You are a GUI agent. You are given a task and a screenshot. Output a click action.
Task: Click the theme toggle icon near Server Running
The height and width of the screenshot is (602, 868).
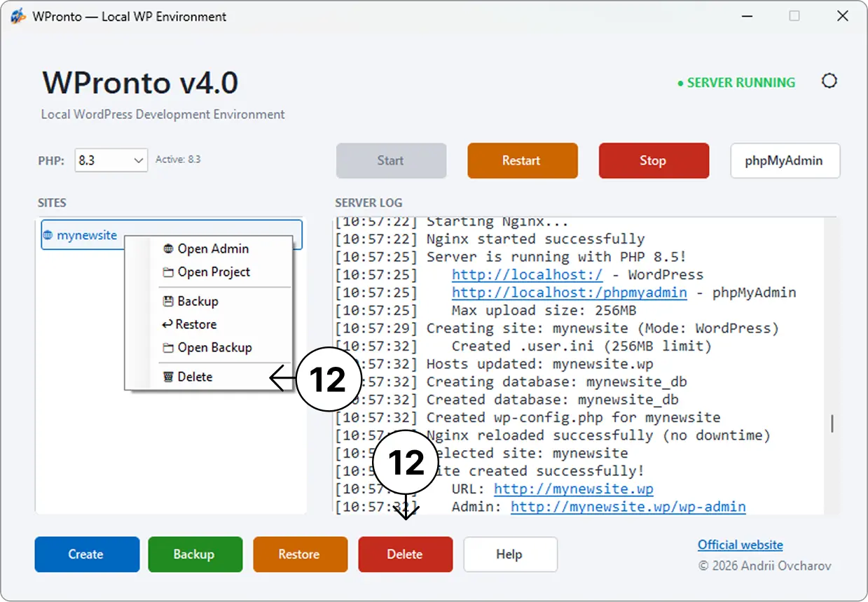829,81
